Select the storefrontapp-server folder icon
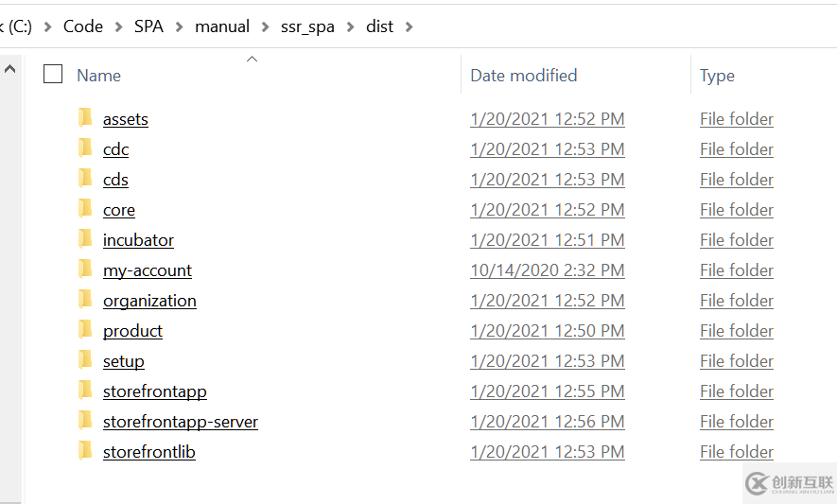 tap(85, 420)
